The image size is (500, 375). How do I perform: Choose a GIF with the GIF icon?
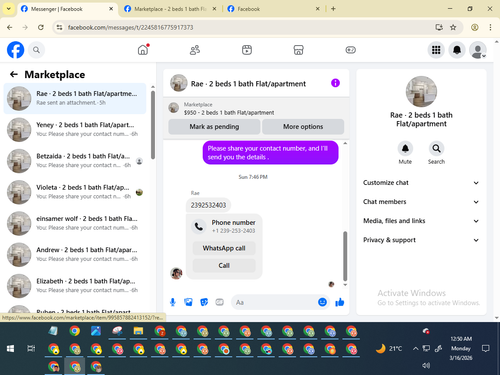coord(219,302)
